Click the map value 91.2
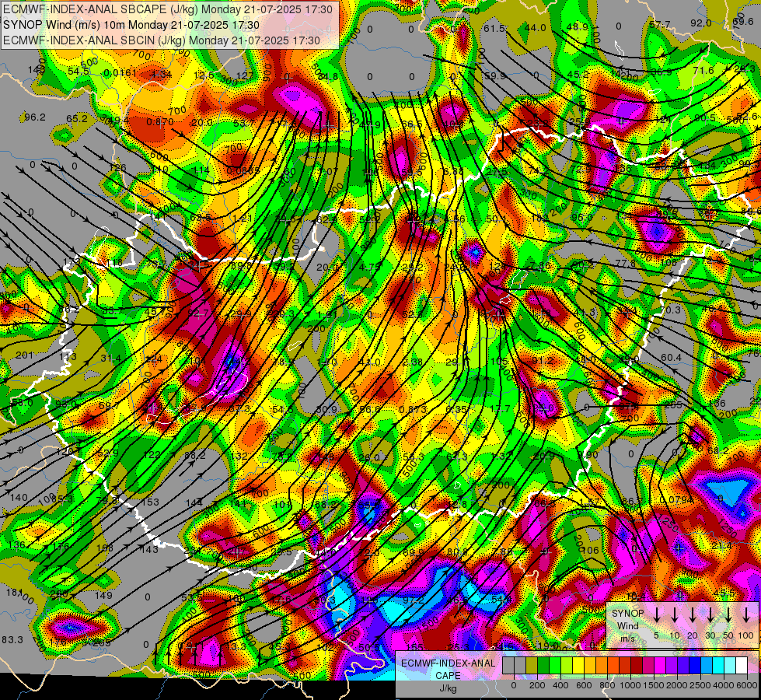 pyautogui.click(x=543, y=360)
